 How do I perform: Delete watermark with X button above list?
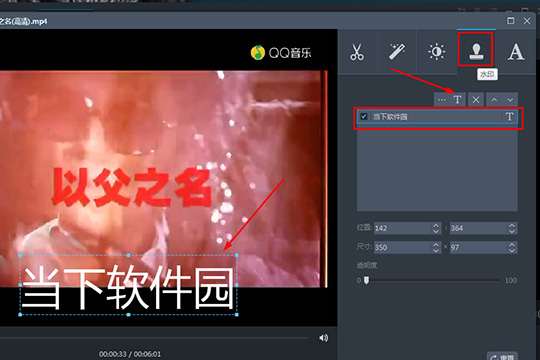(476, 100)
